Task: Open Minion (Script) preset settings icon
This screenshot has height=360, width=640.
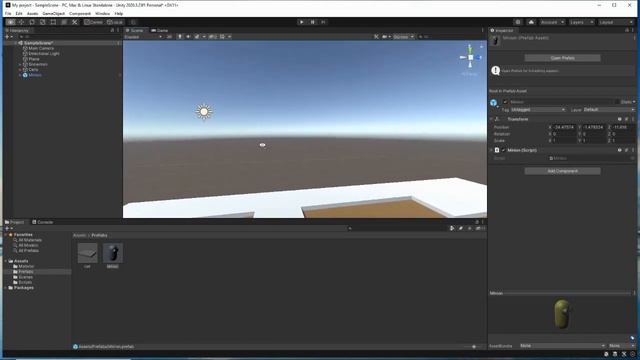Action: [627, 150]
